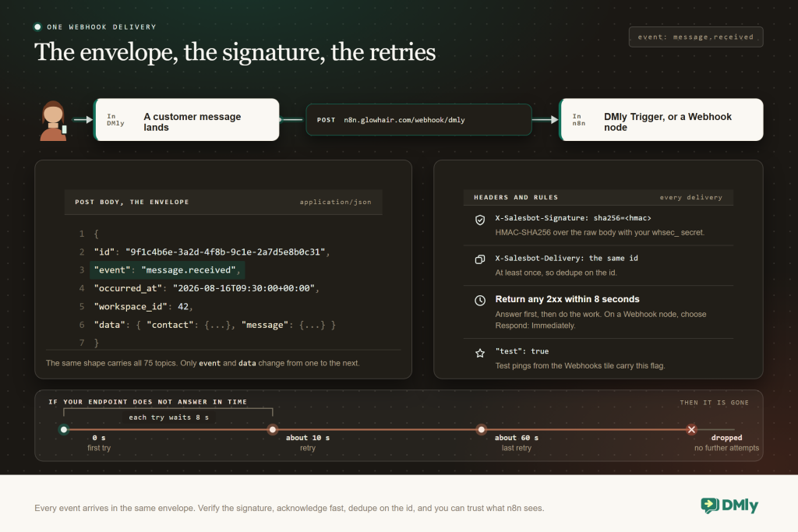This screenshot has width=798, height=532.
Task: Click 'Test pings from the Webhooks tile' text
Action: click(x=580, y=365)
